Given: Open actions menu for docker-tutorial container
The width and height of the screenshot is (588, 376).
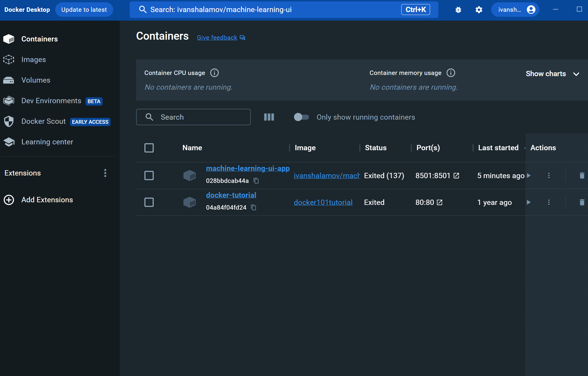Looking at the screenshot, I should tap(549, 202).
